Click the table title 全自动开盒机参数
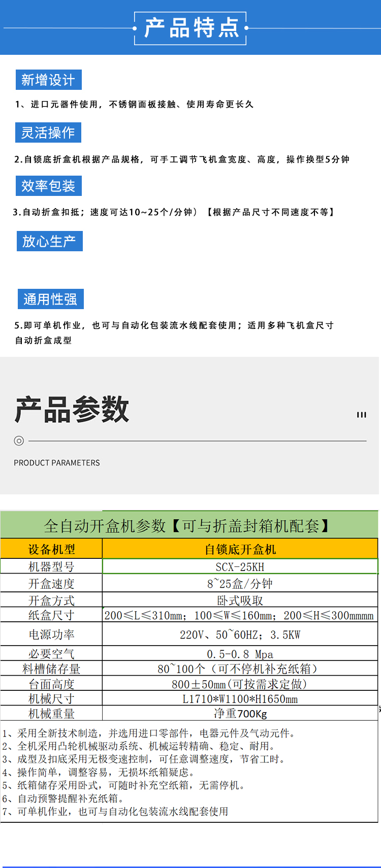 [x=189, y=525]
